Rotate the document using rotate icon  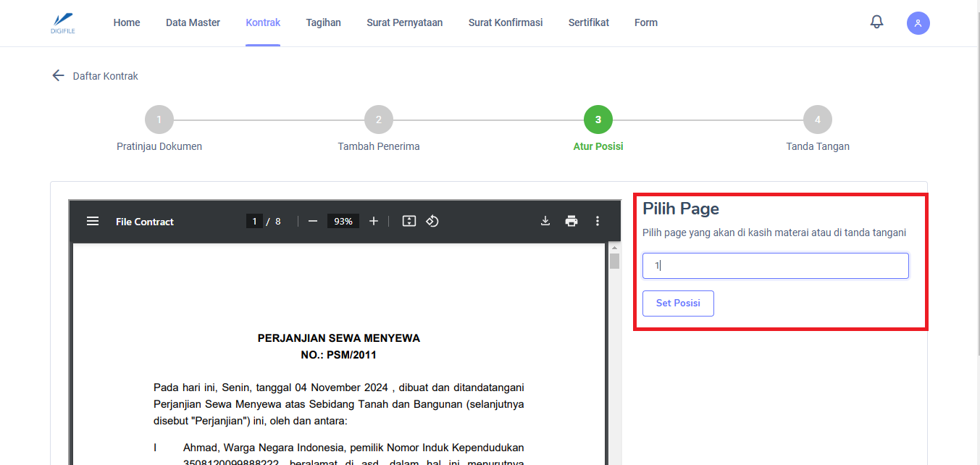point(432,222)
